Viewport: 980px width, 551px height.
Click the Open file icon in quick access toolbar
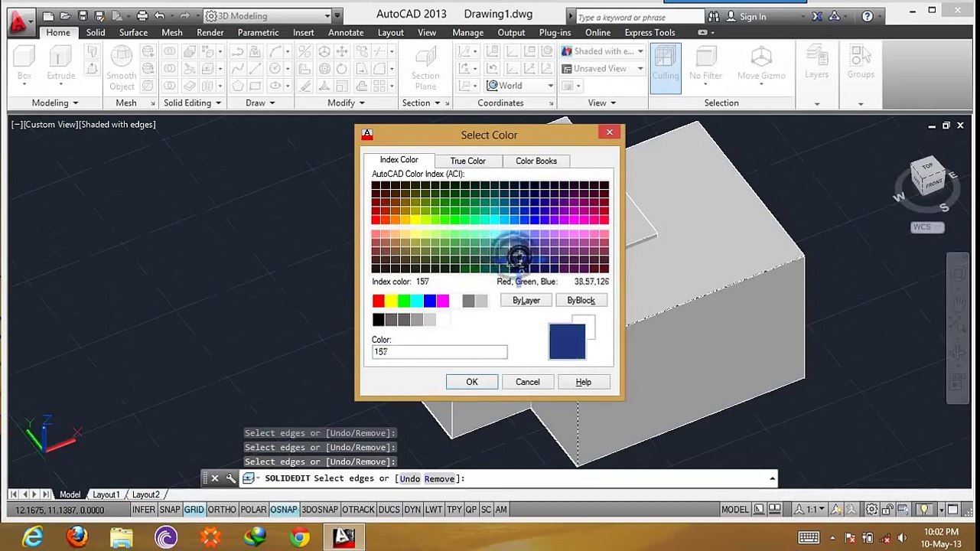click(x=66, y=16)
